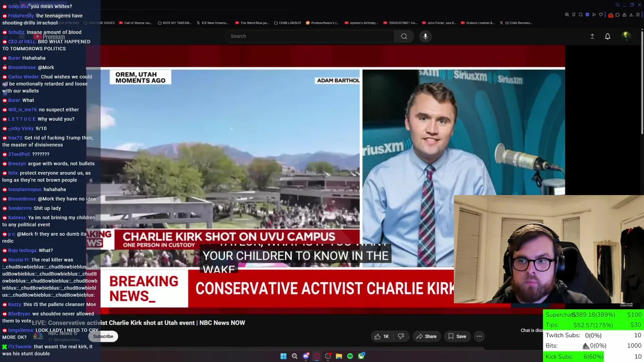Open the browser downloads icon
Viewport: 644px width, 362px height.
point(631,15)
